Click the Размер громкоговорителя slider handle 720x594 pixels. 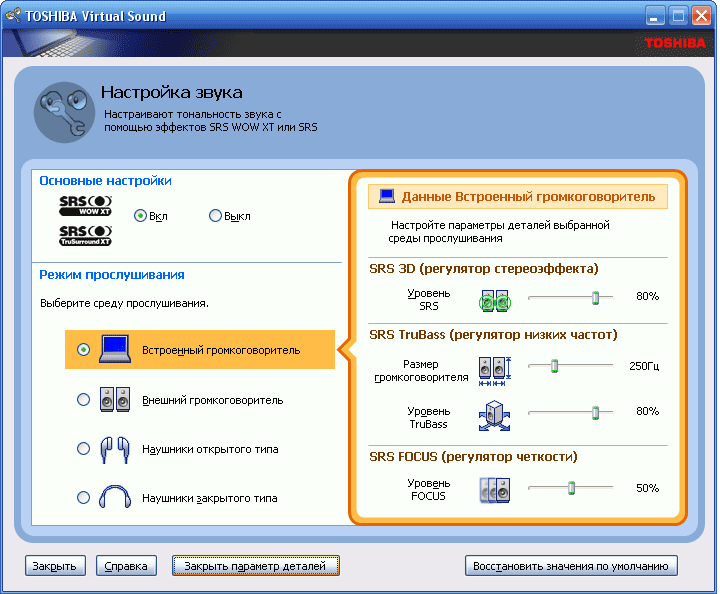[x=554, y=366]
